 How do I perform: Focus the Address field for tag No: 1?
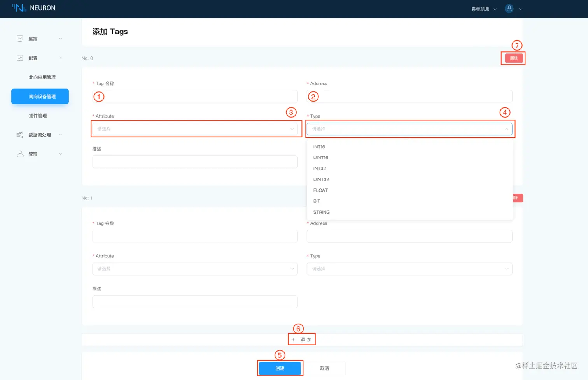[x=409, y=236]
